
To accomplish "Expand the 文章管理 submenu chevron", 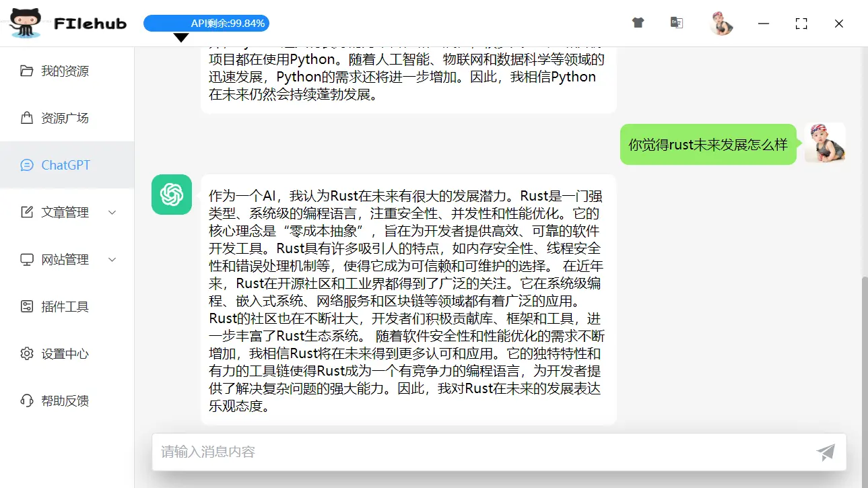I will (x=112, y=213).
